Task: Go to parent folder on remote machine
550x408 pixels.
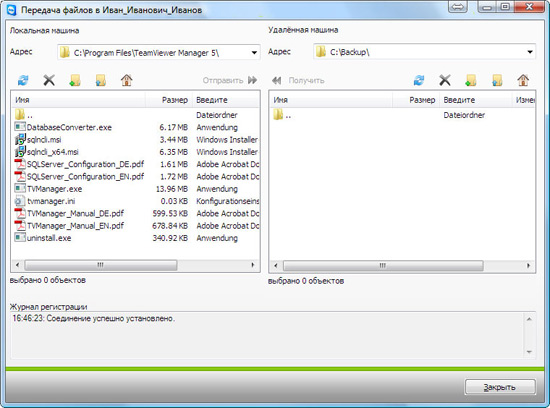Action: coord(497,80)
